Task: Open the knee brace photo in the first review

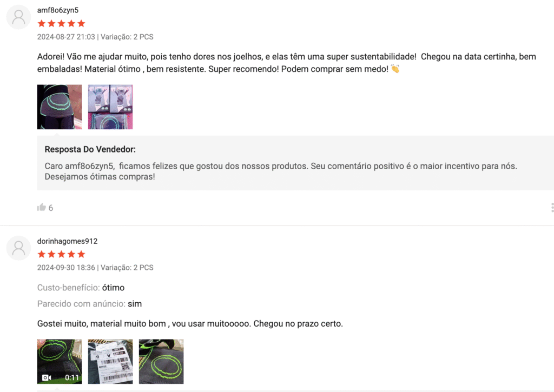Action: (60, 107)
